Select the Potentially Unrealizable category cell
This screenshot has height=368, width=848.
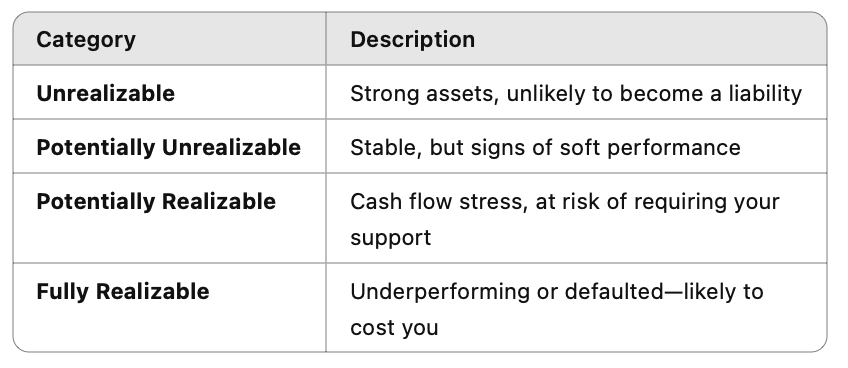(169, 147)
